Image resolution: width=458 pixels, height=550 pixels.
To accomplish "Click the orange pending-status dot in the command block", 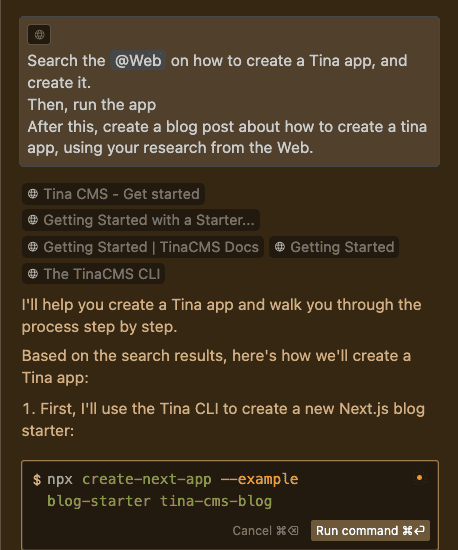I will (419, 478).
